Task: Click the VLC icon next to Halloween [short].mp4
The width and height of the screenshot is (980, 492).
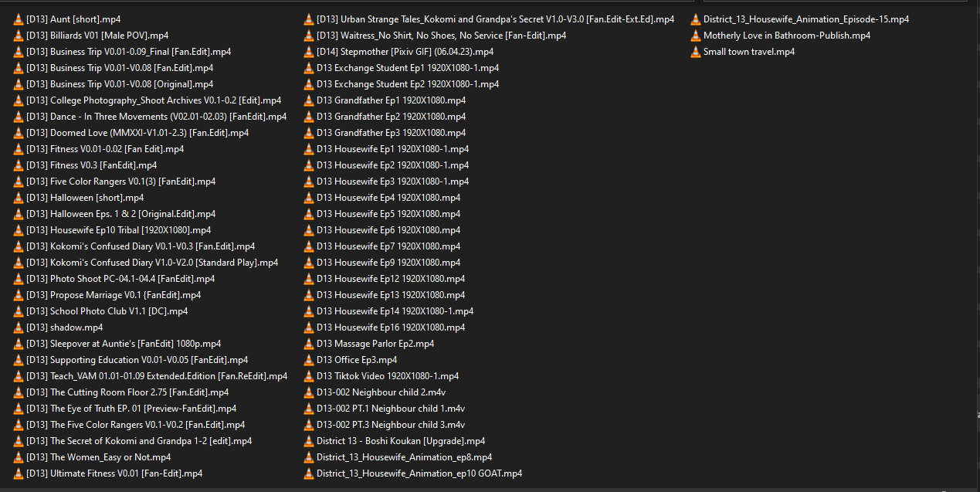Action: pyautogui.click(x=19, y=198)
